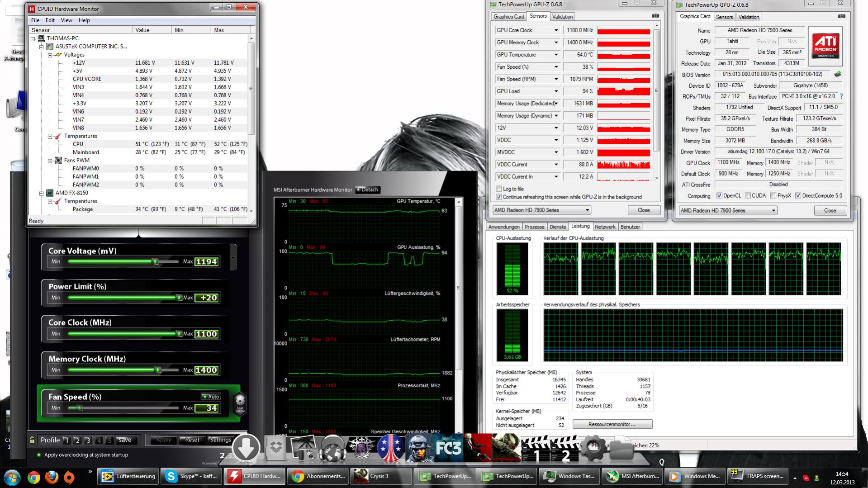Collapse Fans PWM tree node
The image size is (868, 488).
pos(50,161)
